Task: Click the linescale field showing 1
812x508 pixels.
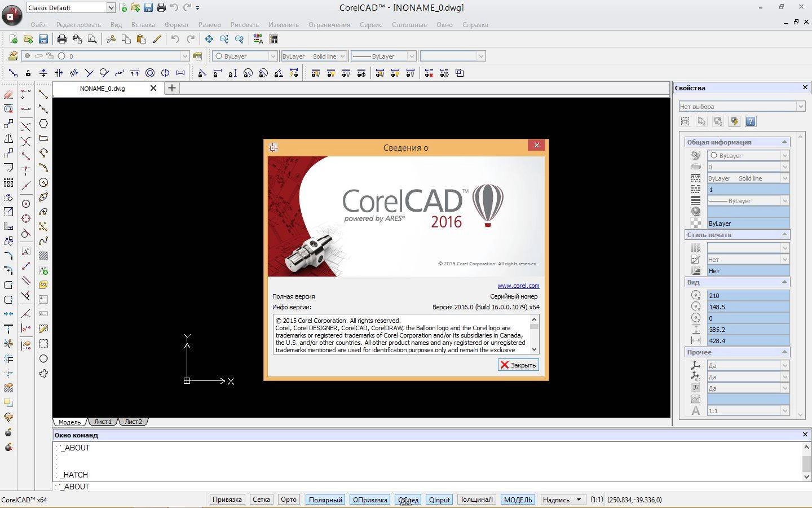Action: 748,190
